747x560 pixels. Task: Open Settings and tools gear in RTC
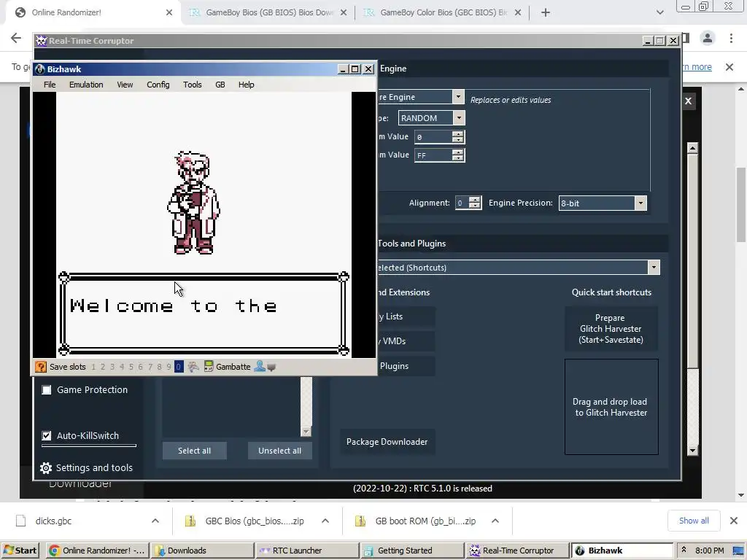coord(46,468)
